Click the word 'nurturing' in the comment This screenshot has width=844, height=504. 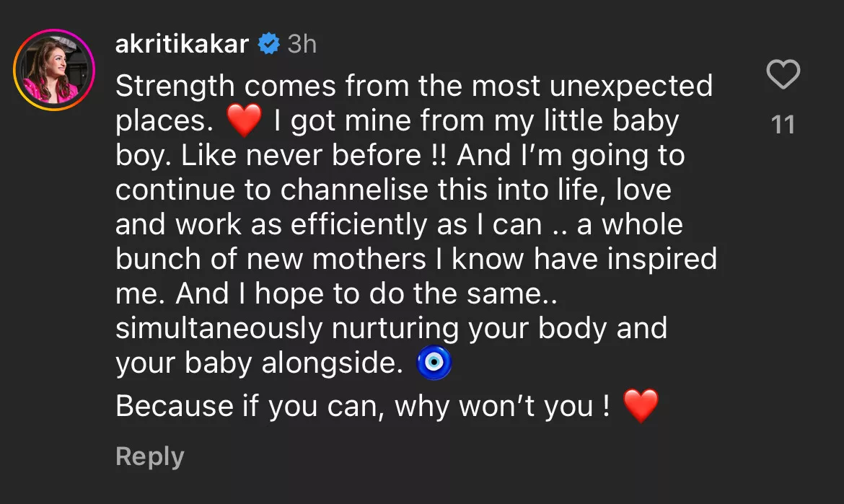click(395, 329)
